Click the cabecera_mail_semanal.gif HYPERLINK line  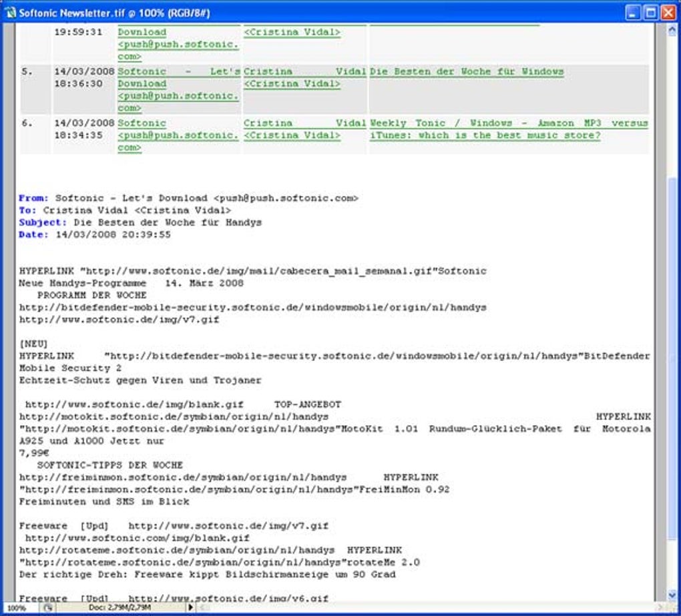253,272
